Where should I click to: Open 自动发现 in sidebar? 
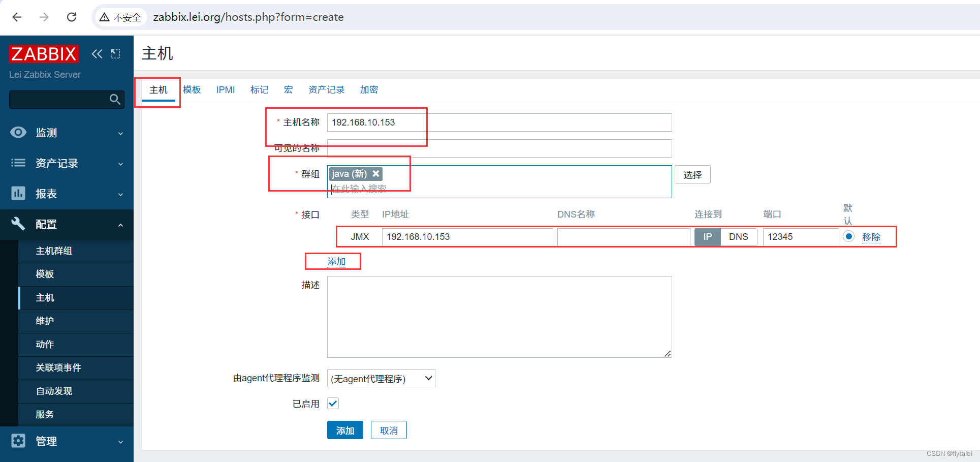pyautogui.click(x=76, y=391)
